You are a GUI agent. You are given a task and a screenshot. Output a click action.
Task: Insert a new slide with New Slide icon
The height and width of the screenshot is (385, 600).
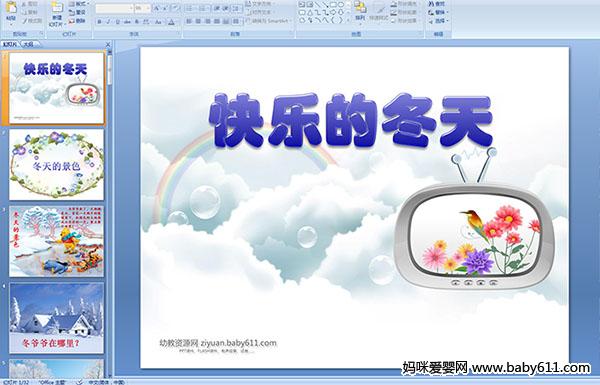tap(57, 13)
